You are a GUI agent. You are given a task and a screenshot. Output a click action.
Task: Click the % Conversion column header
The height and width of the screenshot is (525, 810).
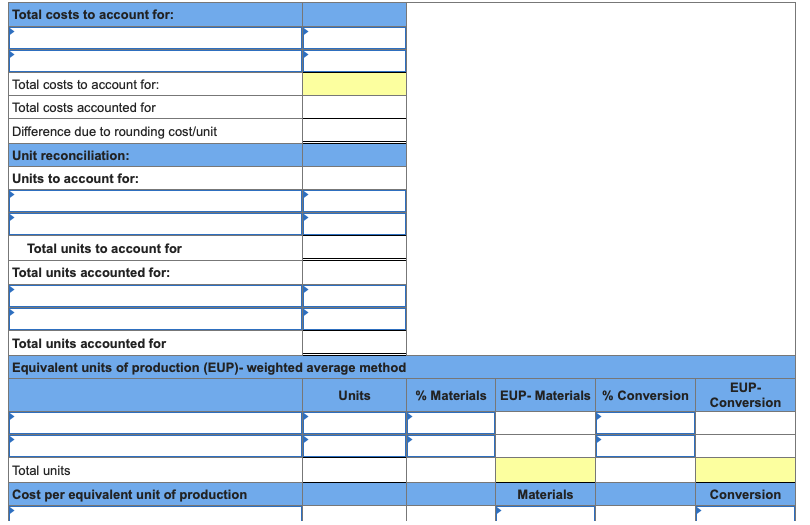(x=645, y=395)
